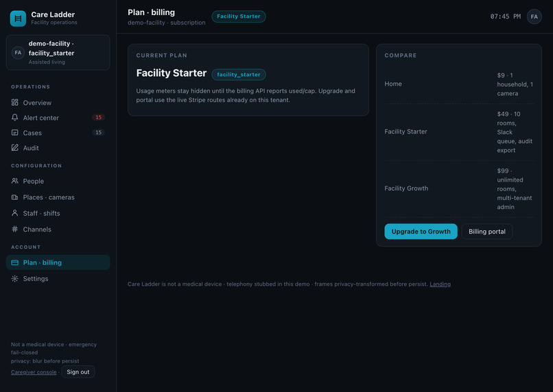Click the CURRENT PLAN label

coord(161,56)
